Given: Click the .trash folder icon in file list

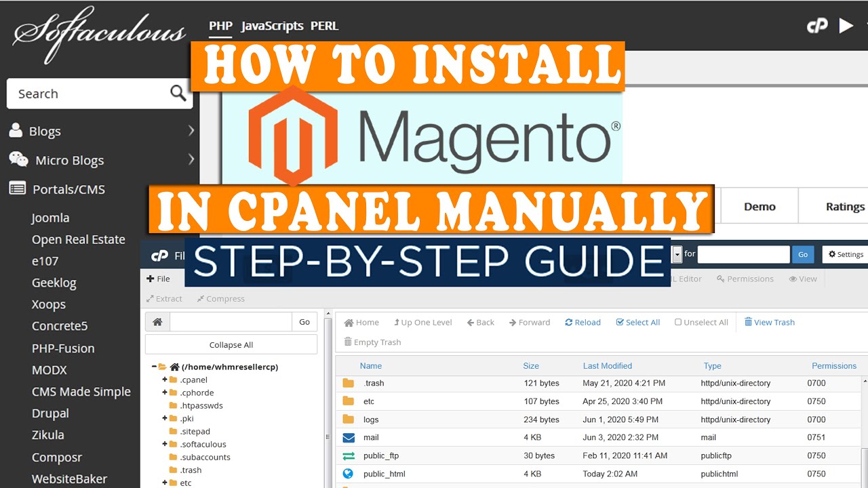Looking at the screenshot, I should click(349, 383).
